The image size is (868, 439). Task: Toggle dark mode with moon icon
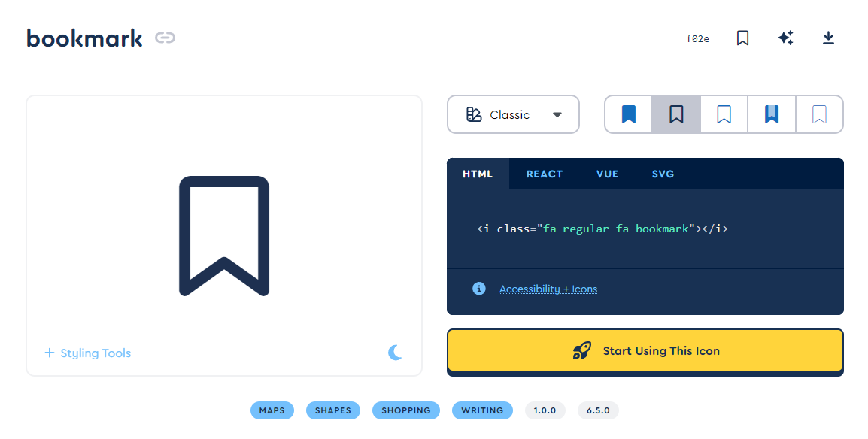tap(395, 353)
